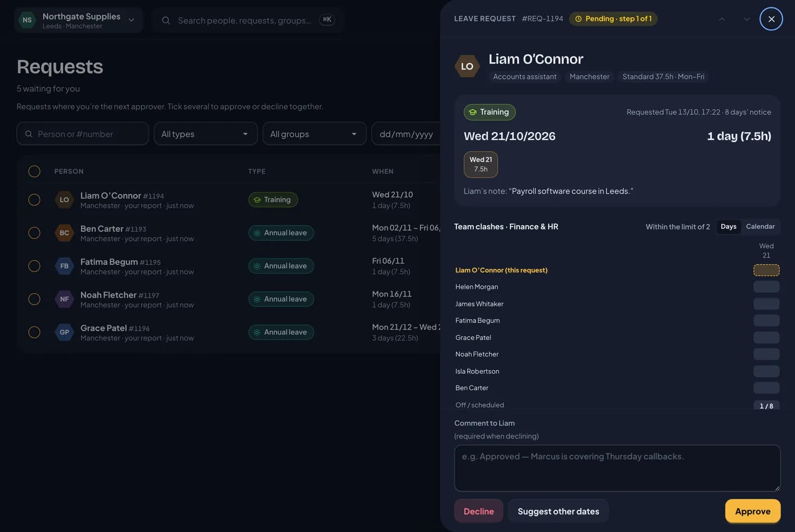Click the NS Northgate Supplies logo badge
This screenshot has height=532, width=795.
pyautogui.click(x=27, y=20)
